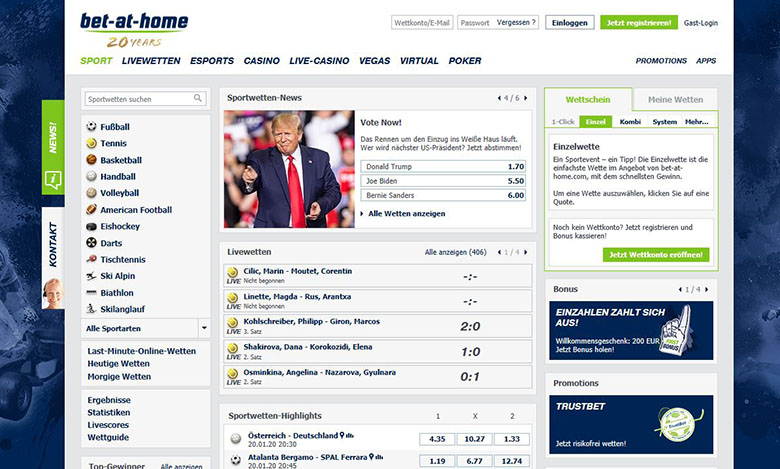The width and height of the screenshot is (780, 469).
Task: Click the Fußball soccer ball icon
Action: [x=91, y=126]
